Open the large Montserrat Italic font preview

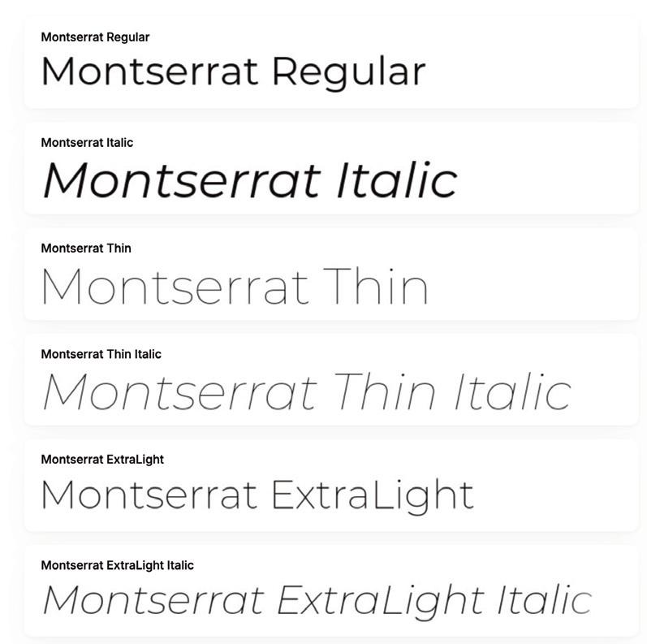tap(249, 179)
